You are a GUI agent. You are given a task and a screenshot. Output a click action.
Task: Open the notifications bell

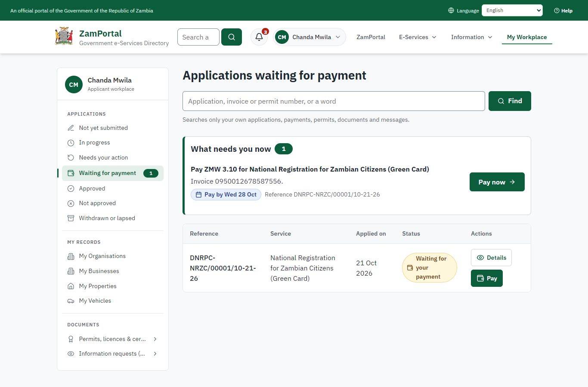click(x=259, y=37)
